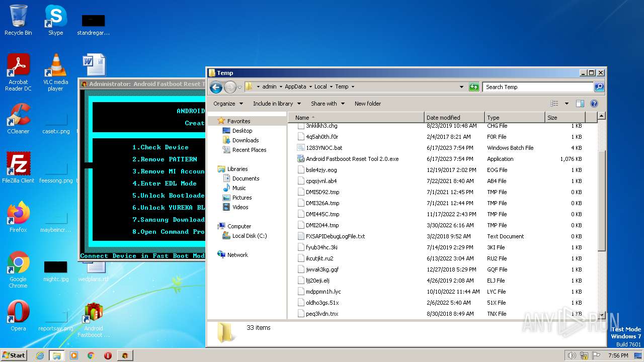The width and height of the screenshot is (644, 362).
Task: Open Internet Explorer from taskbar
Action: pos(40,355)
